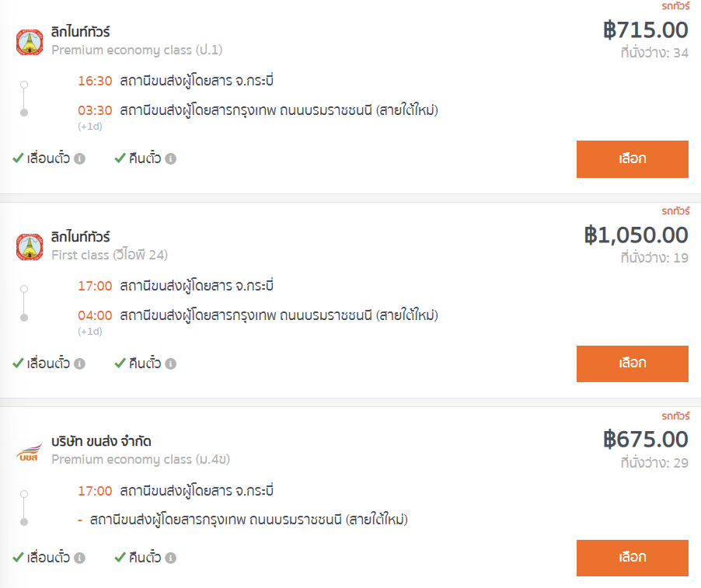
Task: Click the คืนตั๋ว label on the First class trip
Action: [145, 363]
